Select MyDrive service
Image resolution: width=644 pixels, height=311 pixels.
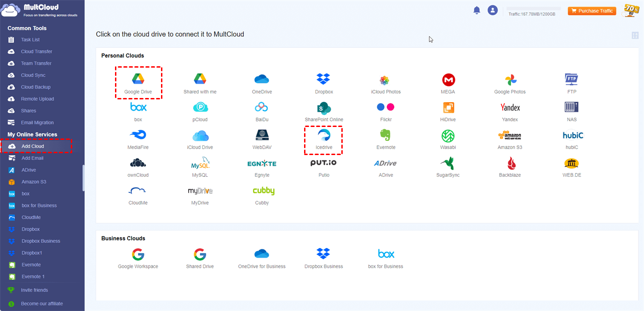click(x=200, y=196)
